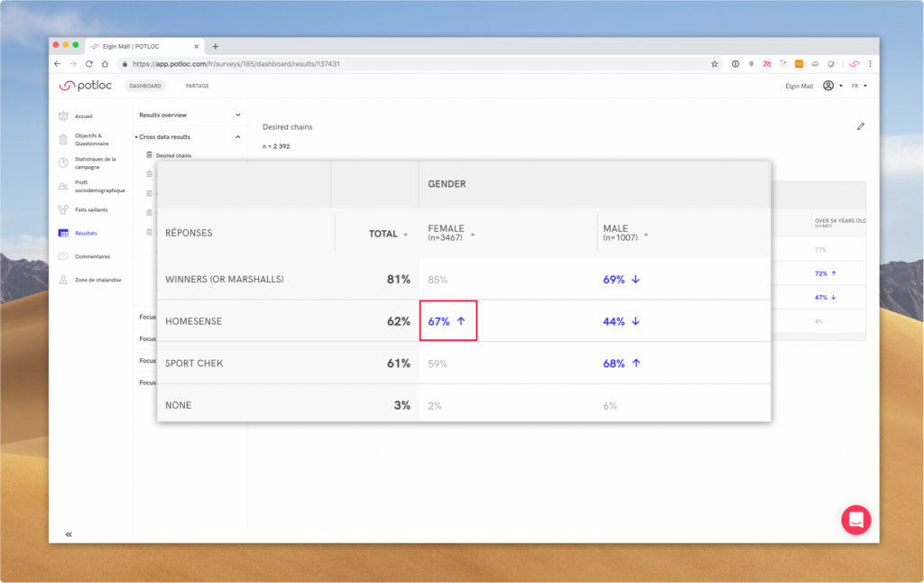Screen dimensions: 924x583
Task: Collapse the sidebar with double-chevron icon
Action: coord(69,534)
